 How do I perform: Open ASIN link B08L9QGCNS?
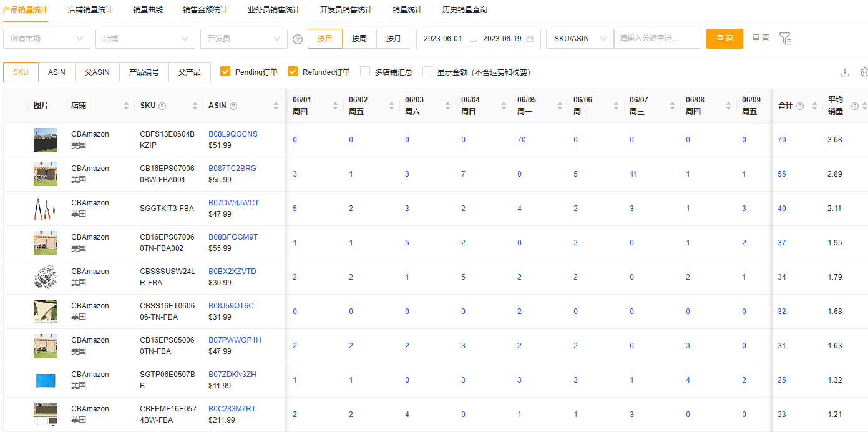(x=233, y=134)
